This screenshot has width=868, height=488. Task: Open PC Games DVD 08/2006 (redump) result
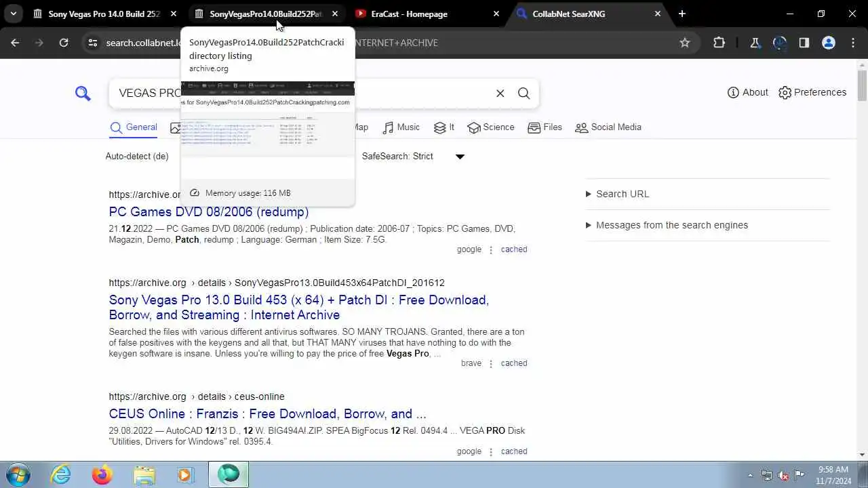click(x=209, y=211)
